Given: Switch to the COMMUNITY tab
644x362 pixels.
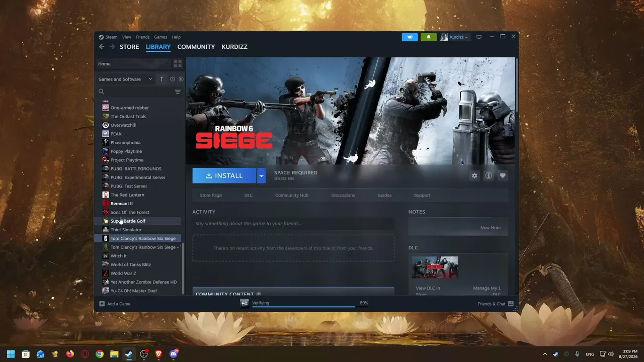Looking at the screenshot, I should 196,47.
